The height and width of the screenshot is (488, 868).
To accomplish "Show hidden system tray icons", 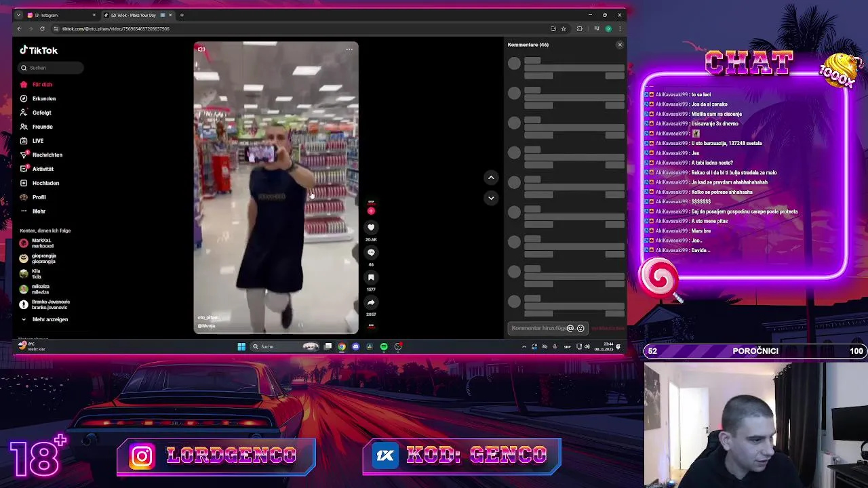I will click(524, 346).
